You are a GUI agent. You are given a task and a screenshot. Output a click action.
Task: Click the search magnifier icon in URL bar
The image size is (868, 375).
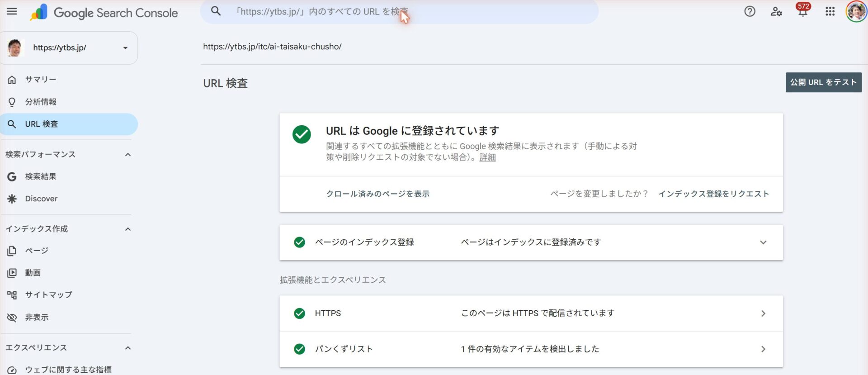tap(216, 11)
